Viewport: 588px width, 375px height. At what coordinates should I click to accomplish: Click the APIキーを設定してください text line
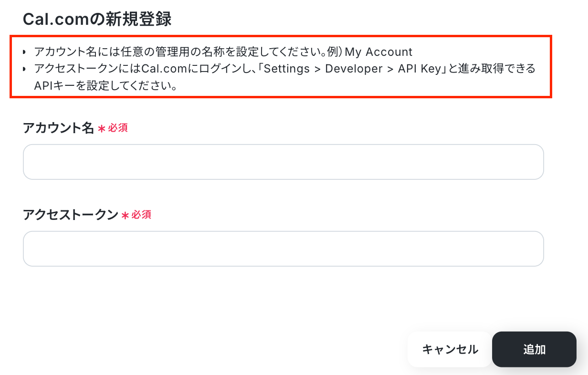point(106,86)
